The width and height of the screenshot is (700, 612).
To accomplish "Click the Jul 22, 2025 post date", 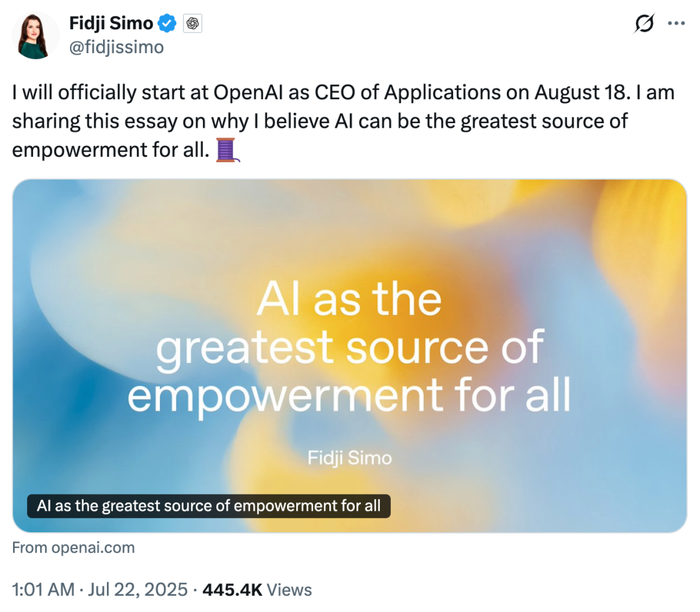I will click(137, 590).
